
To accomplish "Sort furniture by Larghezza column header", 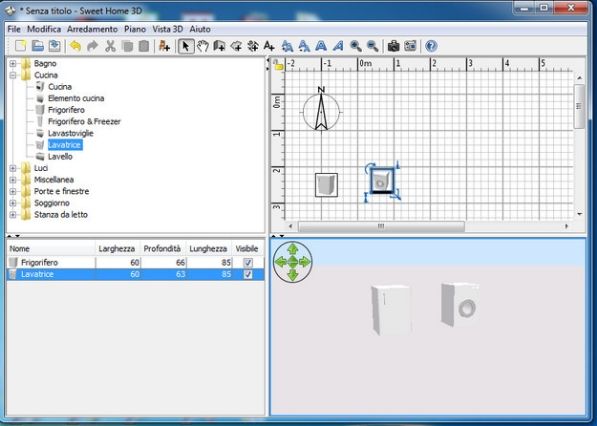I will click(117, 249).
